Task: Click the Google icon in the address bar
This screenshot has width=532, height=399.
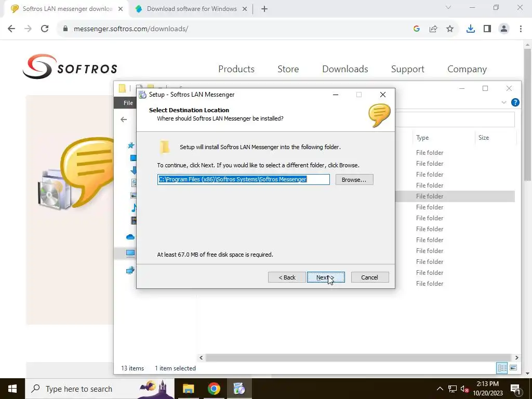Action: pos(417,29)
